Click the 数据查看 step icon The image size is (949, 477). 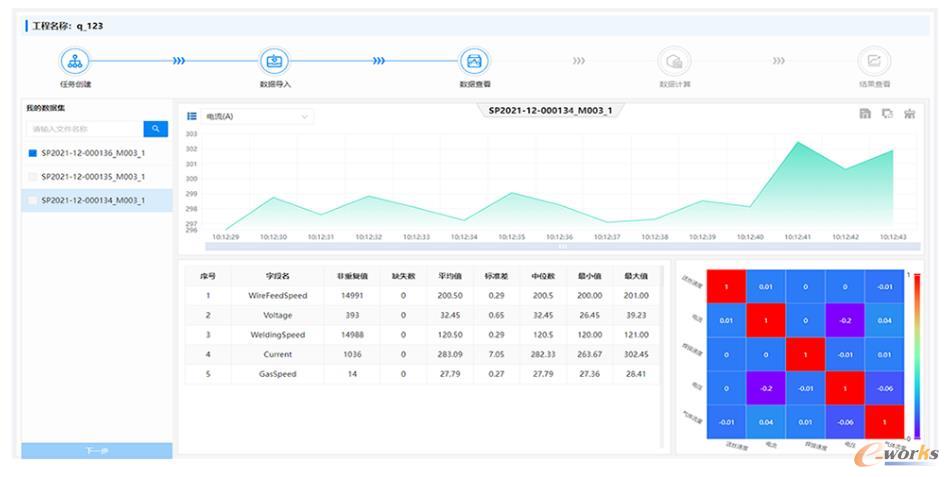(474, 61)
